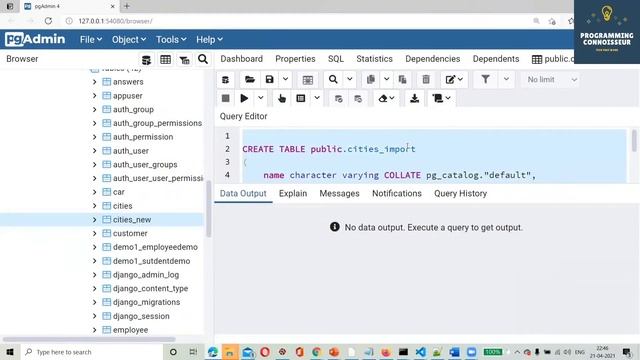Click the Rollback transaction icon

[358, 98]
